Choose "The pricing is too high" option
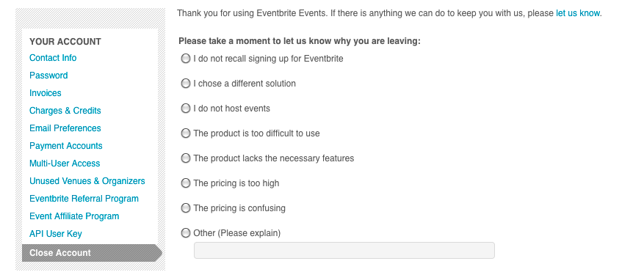 click(186, 183)
